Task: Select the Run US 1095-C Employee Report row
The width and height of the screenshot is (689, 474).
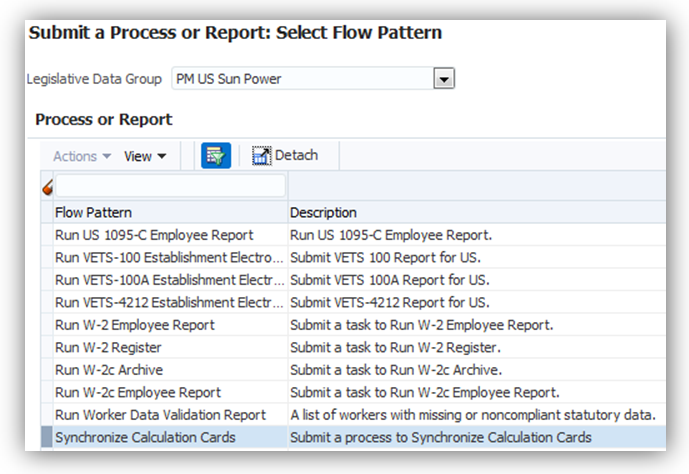Action: pyautogui.click(x=154, y=235)
